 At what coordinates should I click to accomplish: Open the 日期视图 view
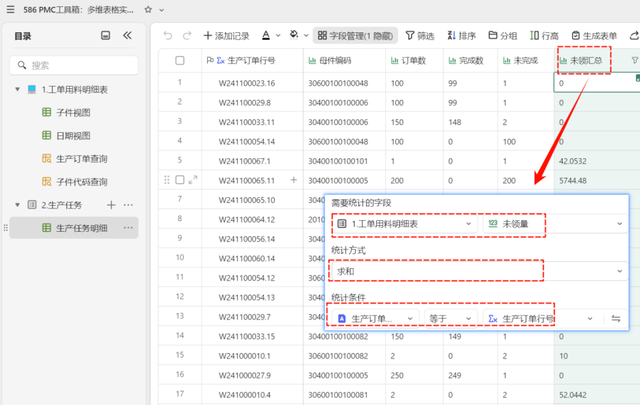pyautogui.click(x=73, y=136)
